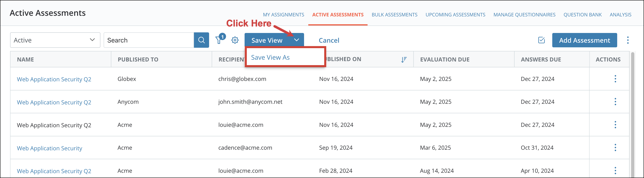Open the filter funnel icon
Viewport: 644px width, 178px height.
219,40
